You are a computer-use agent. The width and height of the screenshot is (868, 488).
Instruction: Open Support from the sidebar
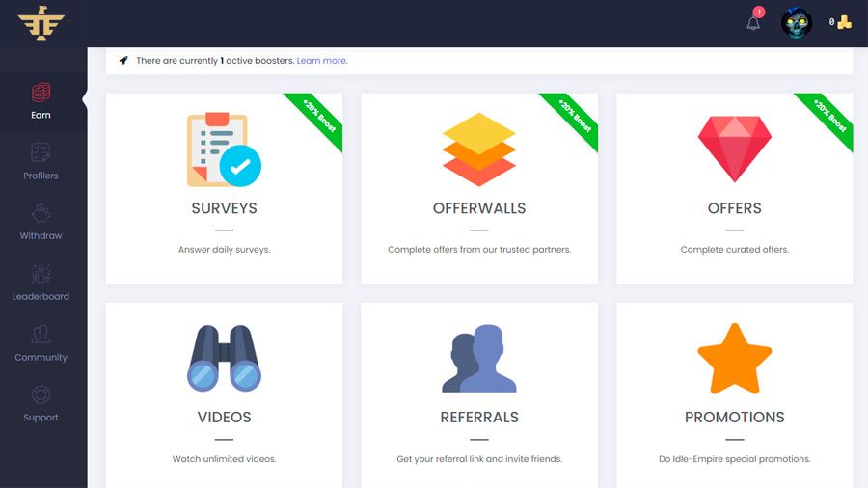click(x=41, y=404)
